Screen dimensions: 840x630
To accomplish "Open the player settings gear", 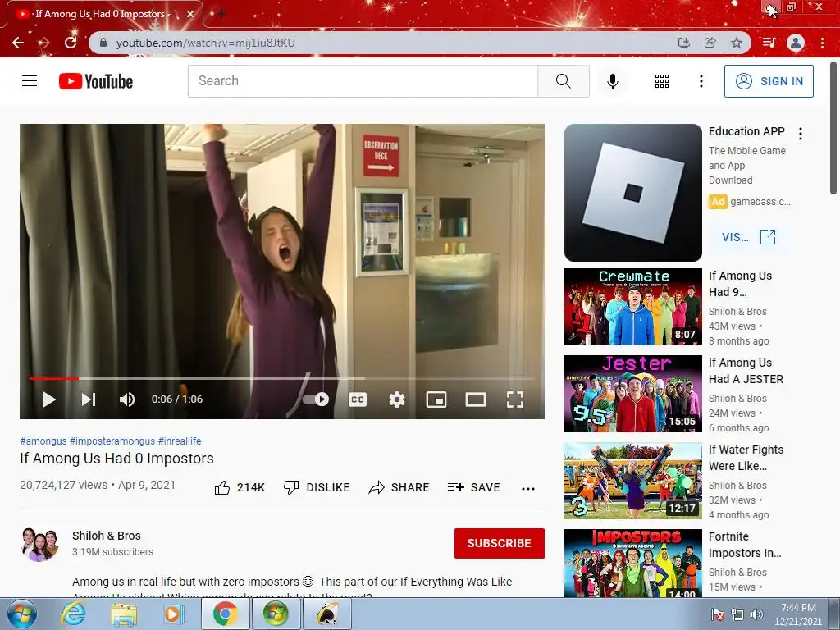I will tap(397, 399).
